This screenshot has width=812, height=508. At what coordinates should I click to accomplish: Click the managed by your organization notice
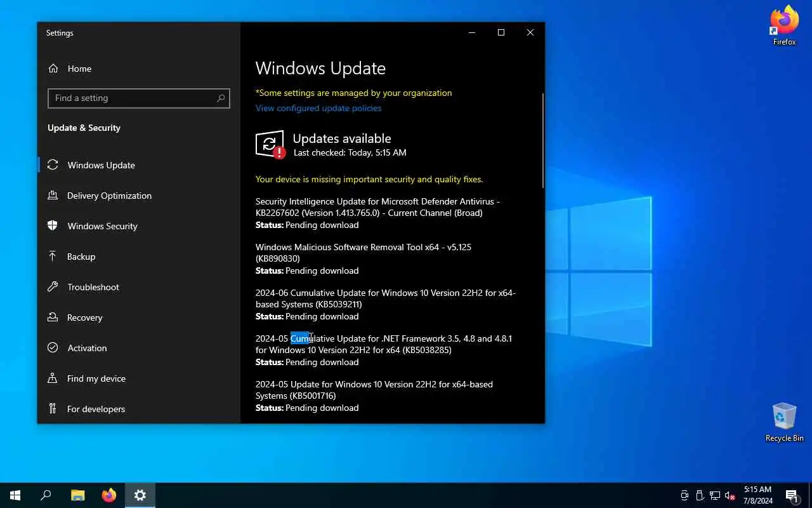pyautogui.click(x=354, y=93)
